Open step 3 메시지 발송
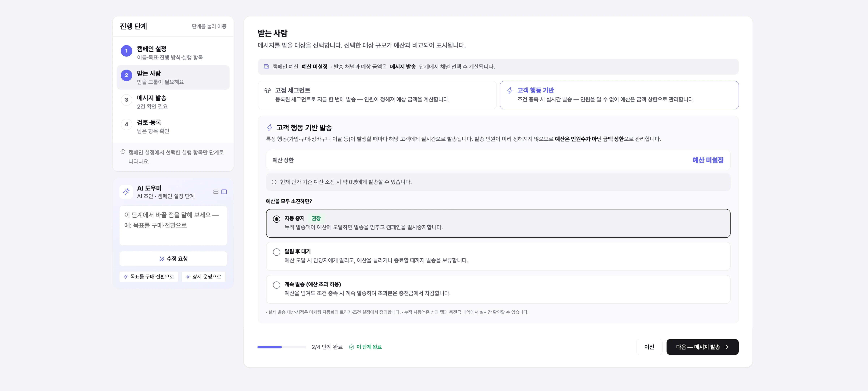The image size is (868, 391). click(x=173, y=102)
